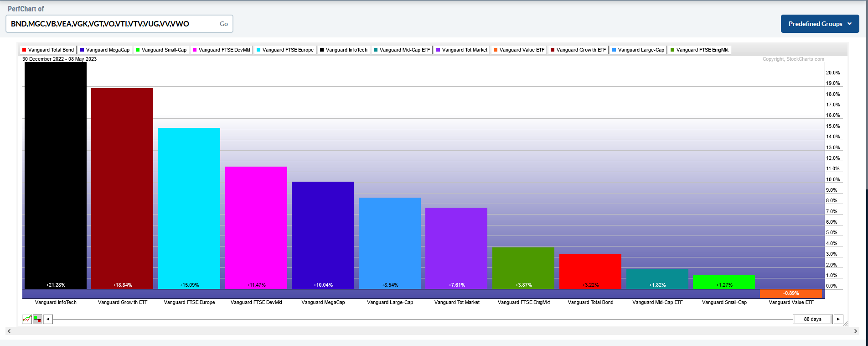
Task: Click the horizontal scrollbar right arrow
Action: click(x=855, y=331)
